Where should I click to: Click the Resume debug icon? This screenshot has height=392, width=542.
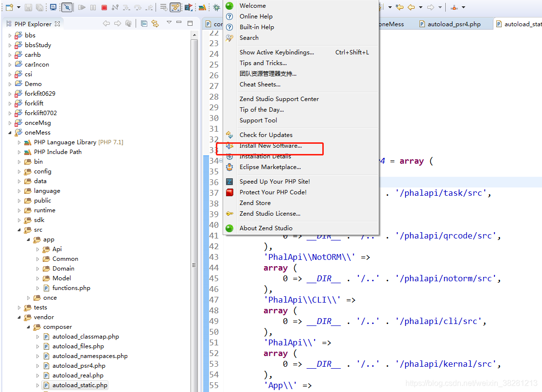pyautogui.click(x=82, y=7)
